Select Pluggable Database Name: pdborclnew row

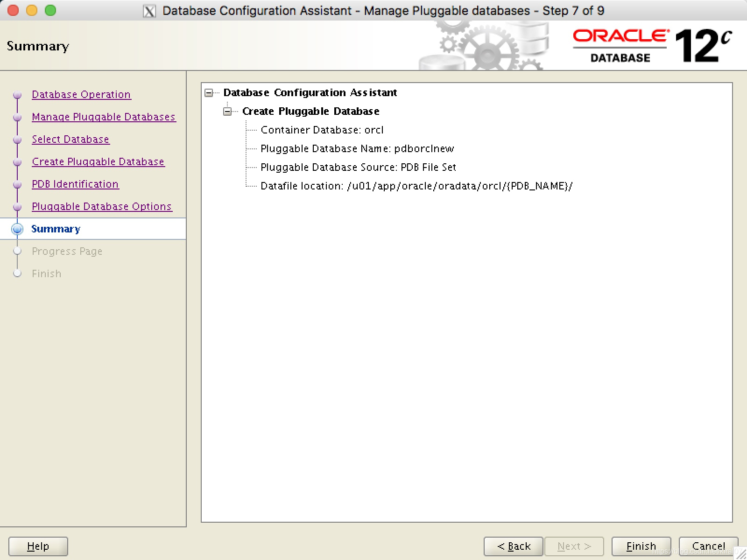click(357, 148)
